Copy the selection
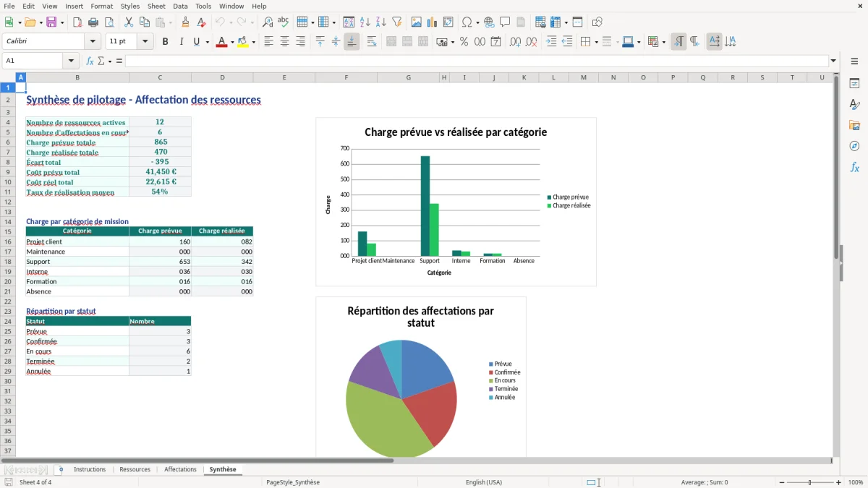Screen dimensions: 868x488 point(144,22)
